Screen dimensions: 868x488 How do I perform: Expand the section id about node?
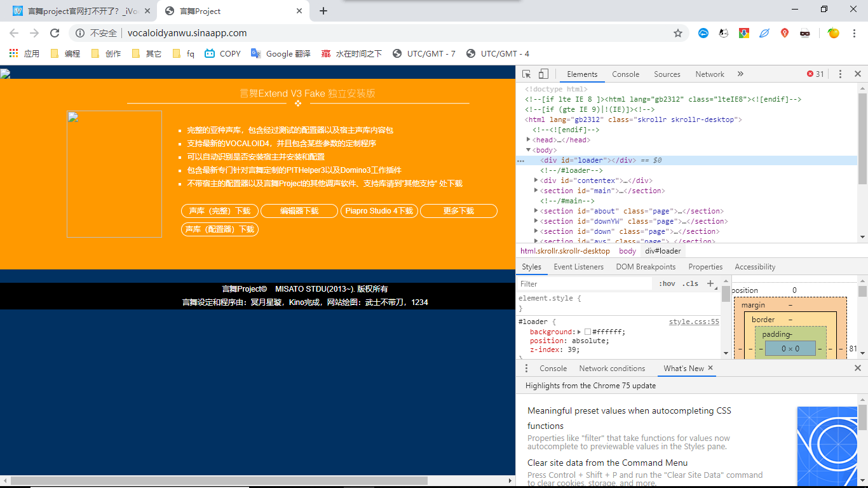point(536,211)
